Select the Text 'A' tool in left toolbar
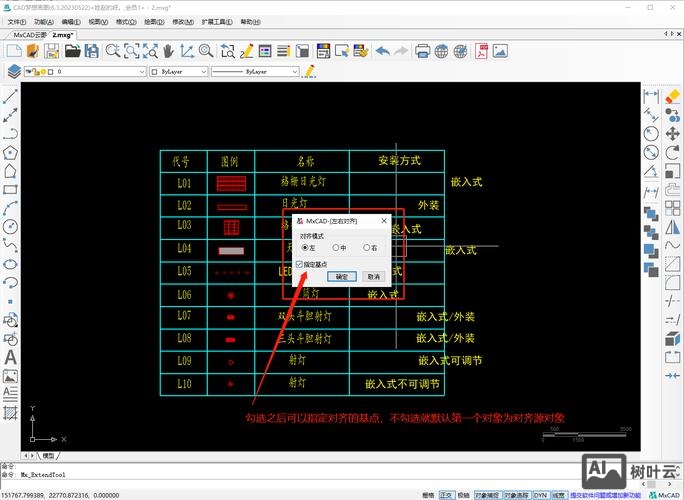684x500 pixels. (x=11, y=357)
